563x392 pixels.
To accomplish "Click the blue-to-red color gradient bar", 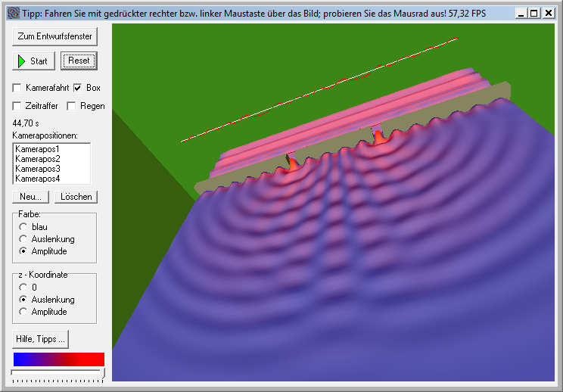I will pyautogui.click(x=58, y=359).
